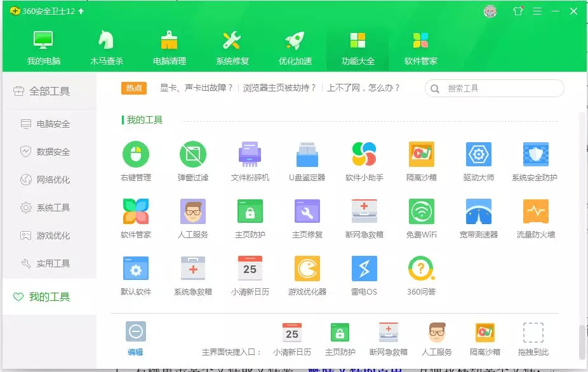Switch to 木马查杀 tab
This screenshot has height=372, width=588.
pos(107,48)
